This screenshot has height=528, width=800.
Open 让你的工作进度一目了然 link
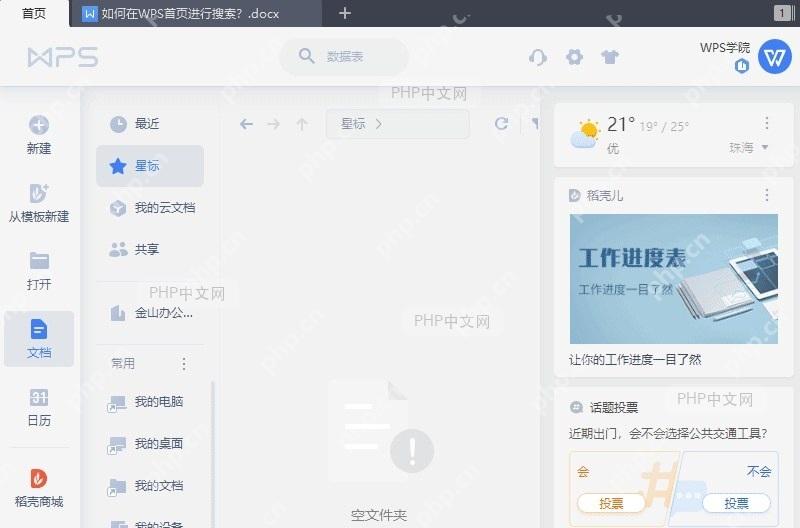pyautogui.click(x=635, y=360)
